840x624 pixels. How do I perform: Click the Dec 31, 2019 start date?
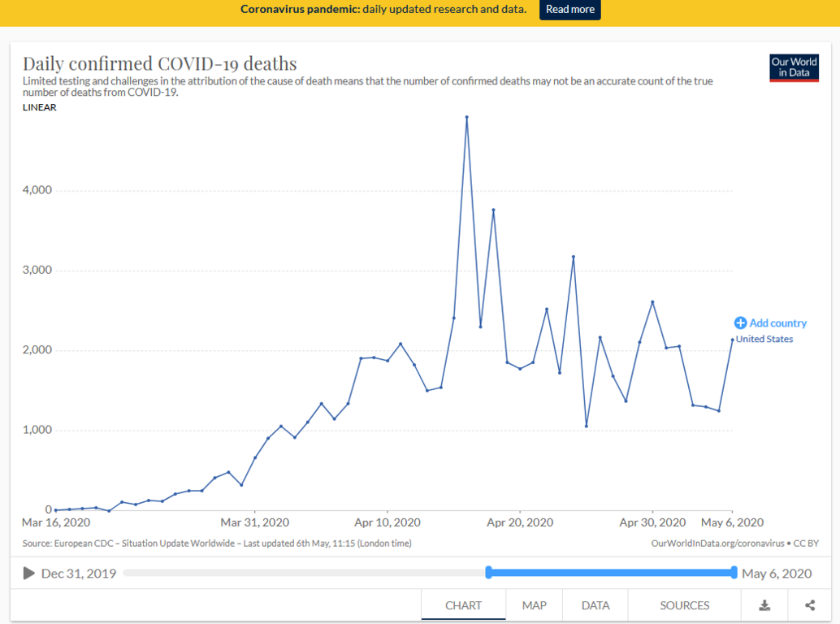(78, 574)
